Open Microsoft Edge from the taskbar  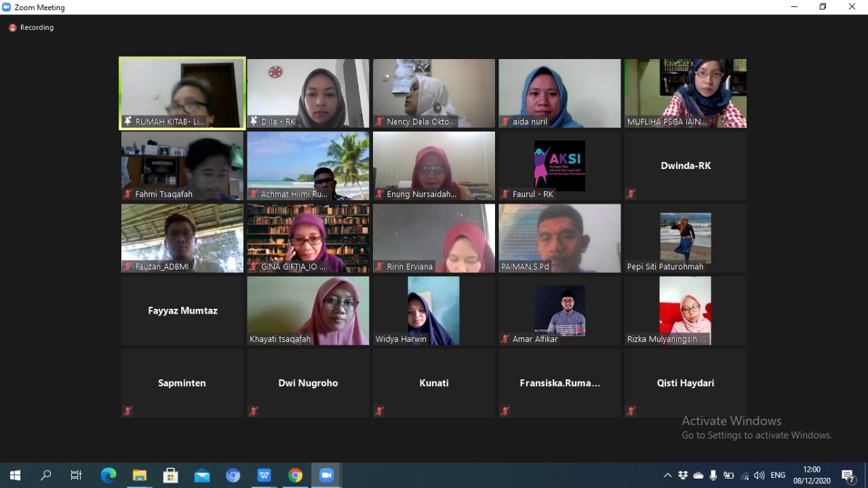(108, 475)
